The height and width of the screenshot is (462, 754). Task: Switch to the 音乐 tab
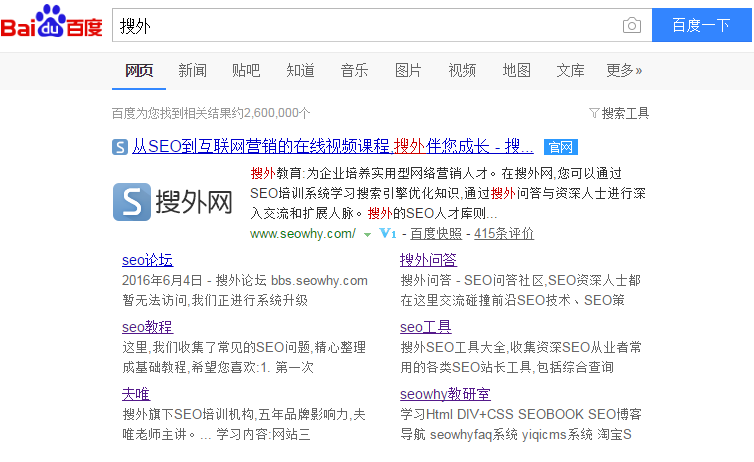pyautogui.click(x=354, y=71)
